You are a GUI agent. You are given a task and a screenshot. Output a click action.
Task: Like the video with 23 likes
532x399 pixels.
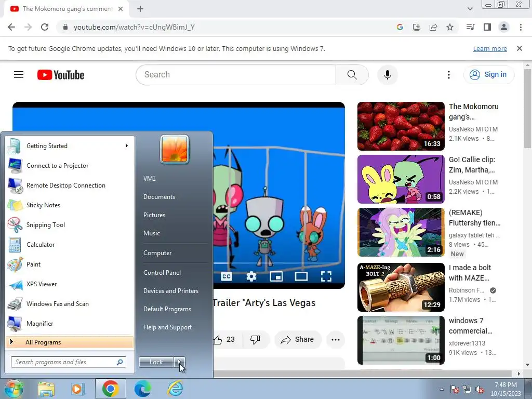coord(224,339)
